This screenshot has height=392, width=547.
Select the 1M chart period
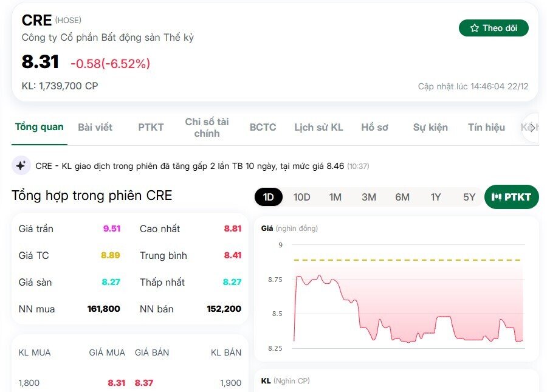click(335, 197)
